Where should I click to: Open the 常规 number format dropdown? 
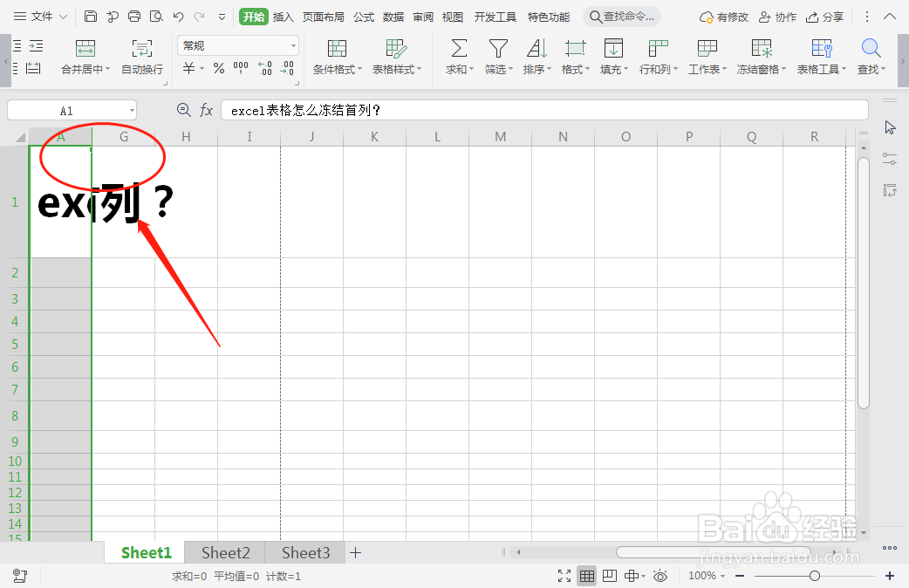(x=293, y=45)
